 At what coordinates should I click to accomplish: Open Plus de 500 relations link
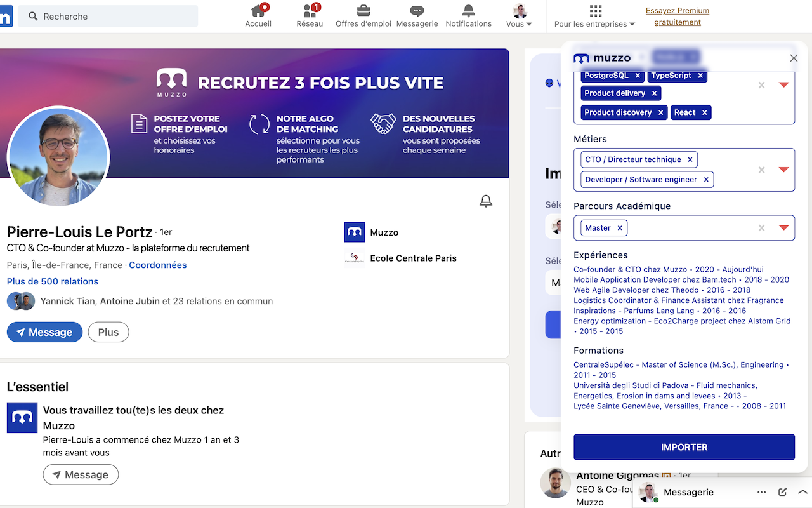pyautogui.click(x=53, y=281)
